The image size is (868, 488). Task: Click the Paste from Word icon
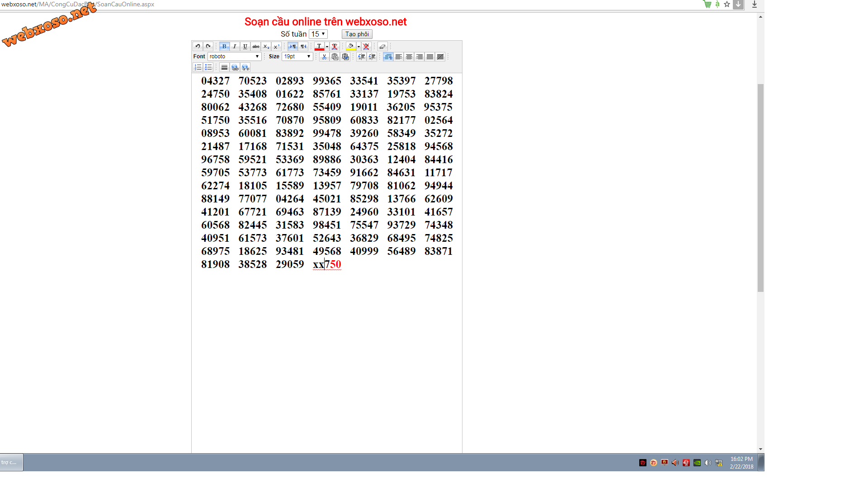(345, 57)
